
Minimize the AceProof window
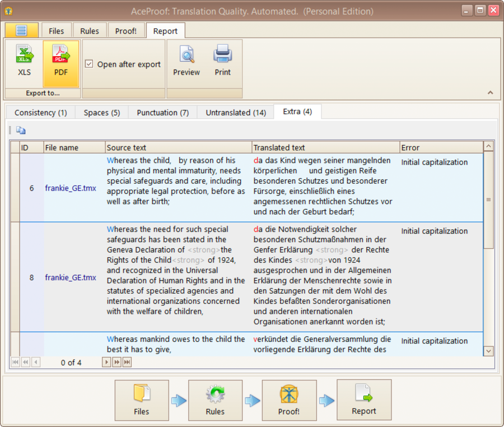[x=466, y=10]
